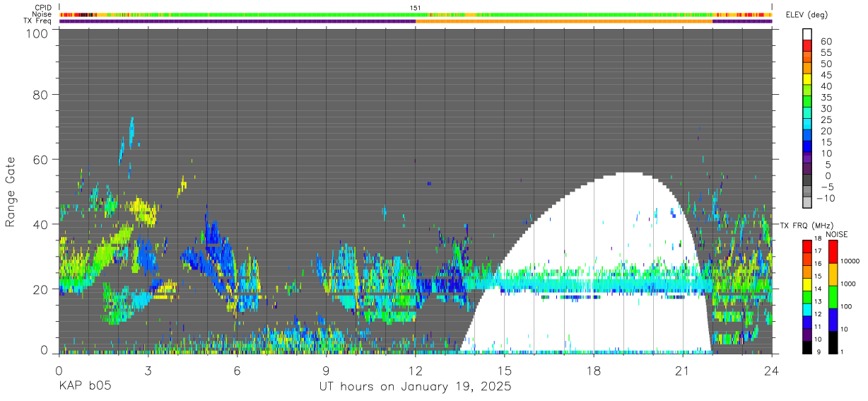Image resolution: width=868 pixels, height=401 pixels.
Task: Click the 35 label on ELEV colorbar
Action: [825, 98]
